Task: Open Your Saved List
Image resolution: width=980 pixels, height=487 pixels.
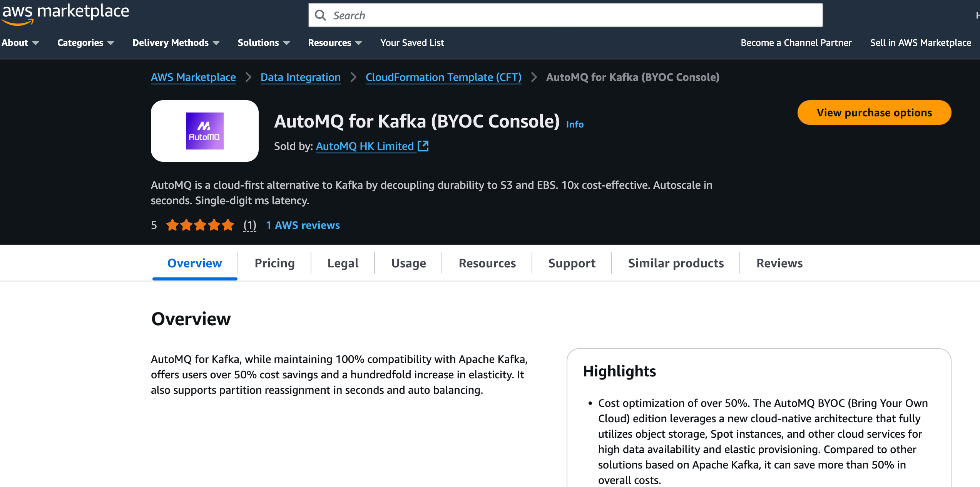Action: coord(412,43)
